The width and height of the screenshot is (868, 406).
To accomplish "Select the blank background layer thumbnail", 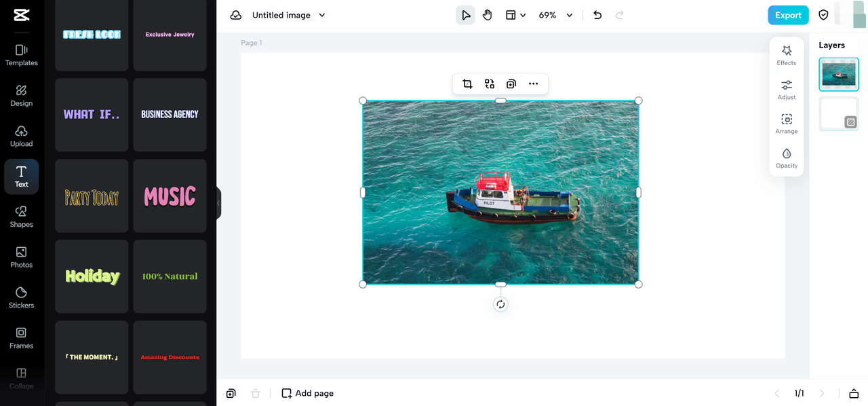I will point(839,113).
